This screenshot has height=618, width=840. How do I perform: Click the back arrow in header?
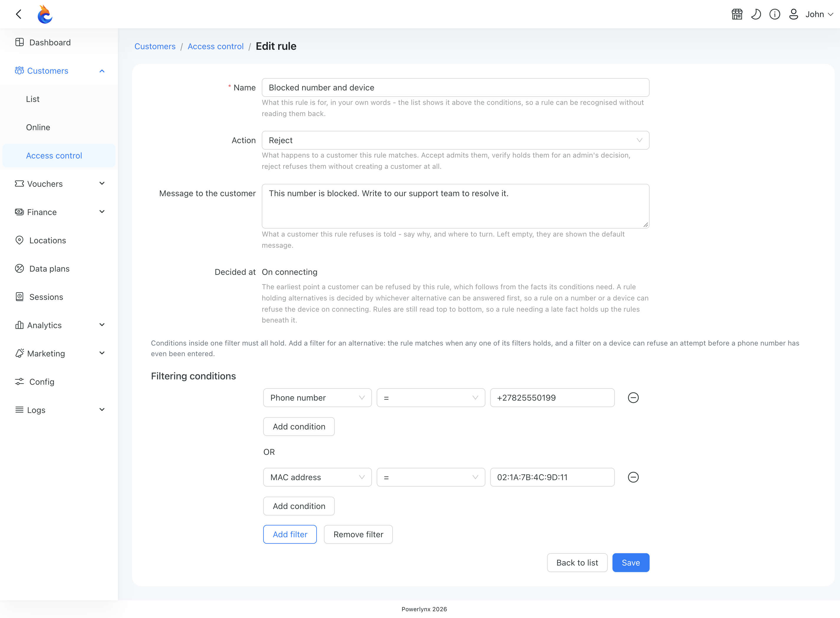click(19, 14)
